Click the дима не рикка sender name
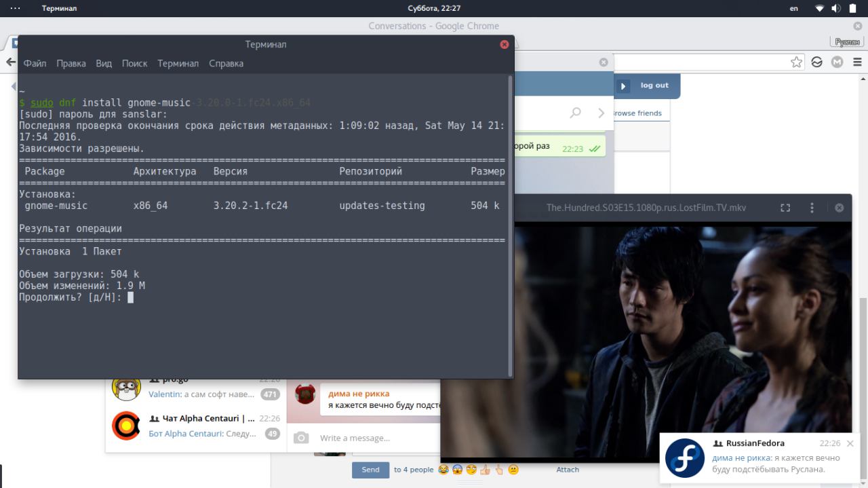The height and width of the screenshot is (488, 868). (x=359, y=394)
